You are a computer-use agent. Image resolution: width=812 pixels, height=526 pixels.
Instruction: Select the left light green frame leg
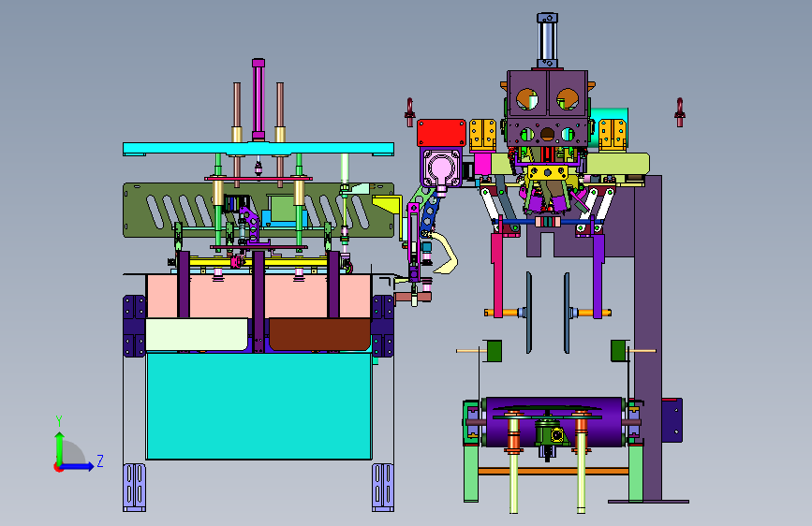coord(471,472)
